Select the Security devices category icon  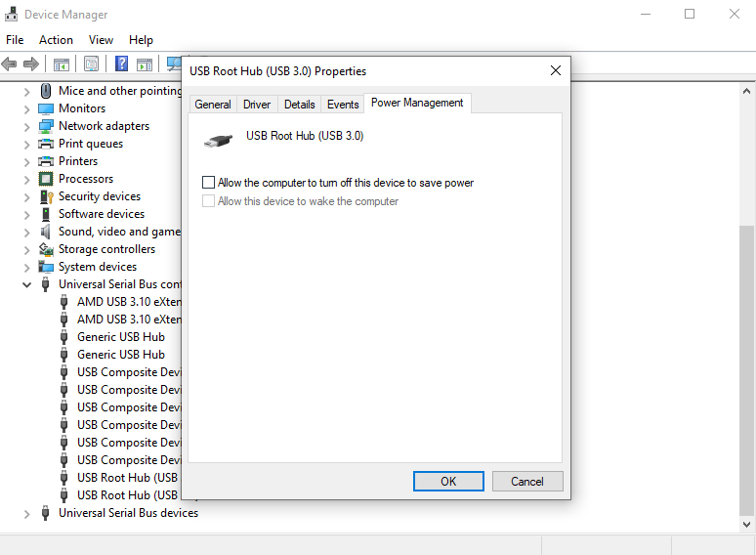(x=46, y=196)
